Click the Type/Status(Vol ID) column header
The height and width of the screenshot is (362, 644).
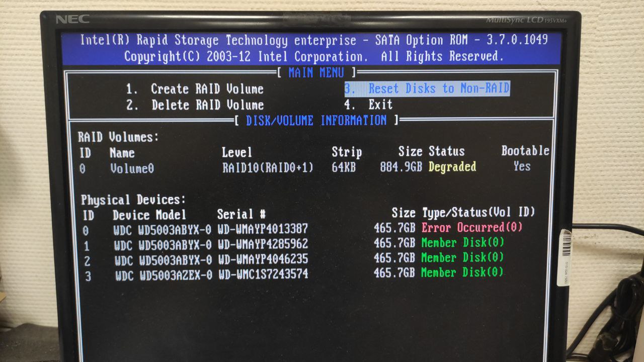[x=478, y=212]
